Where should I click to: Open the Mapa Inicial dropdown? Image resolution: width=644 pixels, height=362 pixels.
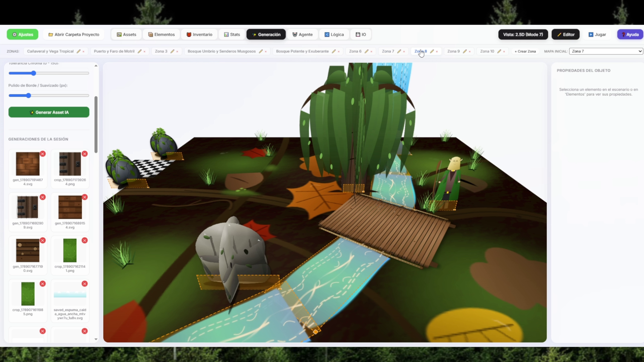coord(606,51)
